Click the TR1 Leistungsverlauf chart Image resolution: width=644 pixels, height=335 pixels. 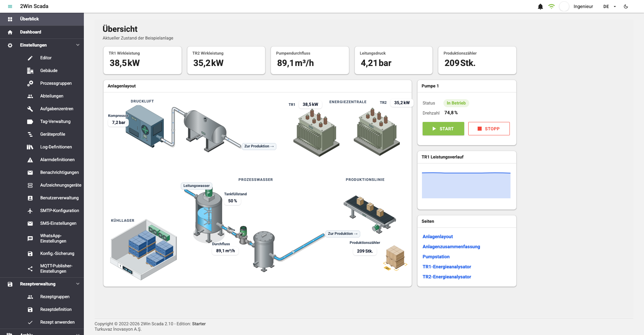[466, 185]
